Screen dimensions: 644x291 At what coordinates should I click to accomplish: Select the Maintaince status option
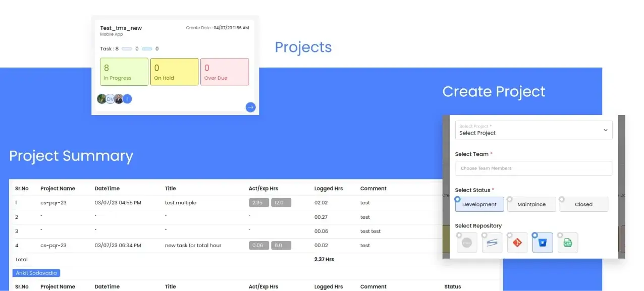point(531,204)
